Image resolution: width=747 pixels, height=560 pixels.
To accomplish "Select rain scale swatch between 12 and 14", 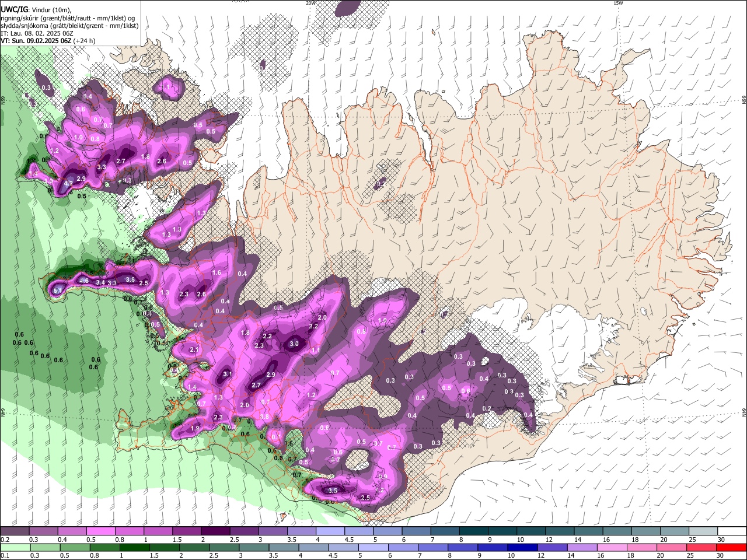I will pos(551,547).
